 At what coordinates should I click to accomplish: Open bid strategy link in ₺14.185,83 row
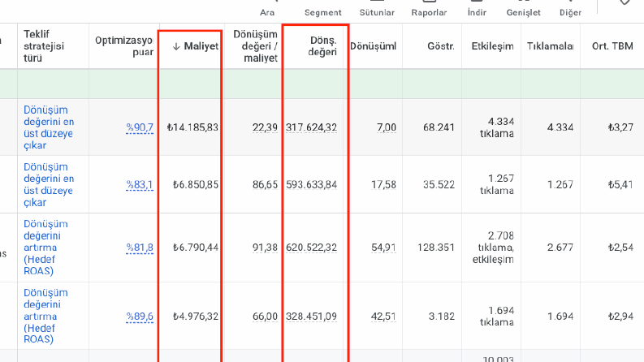pos(49,127)
